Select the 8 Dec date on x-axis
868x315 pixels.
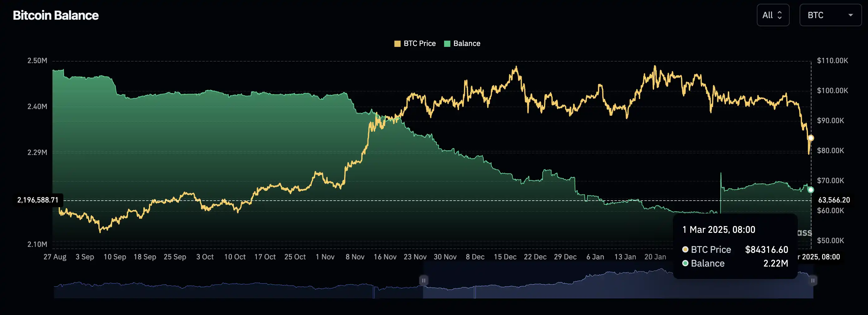475,257
